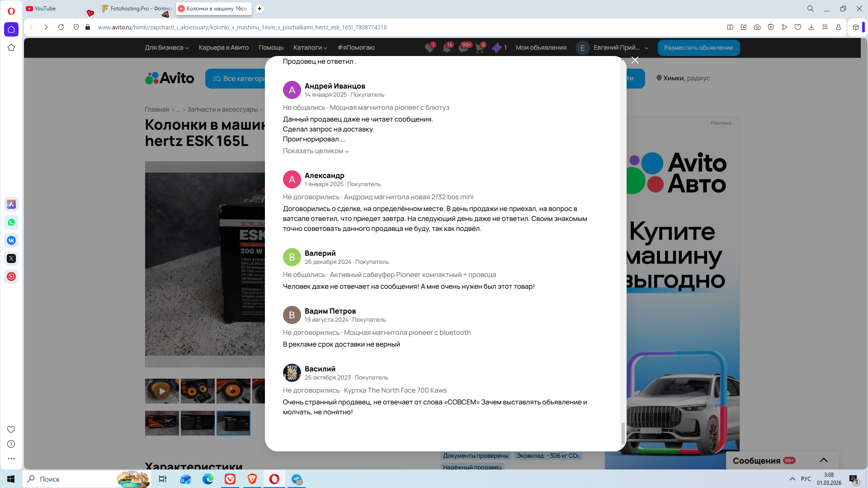The height and width of the screenshot is (488, 868).
Task: Open Для бизнеса dropdown menu
Action: (166, 47)
